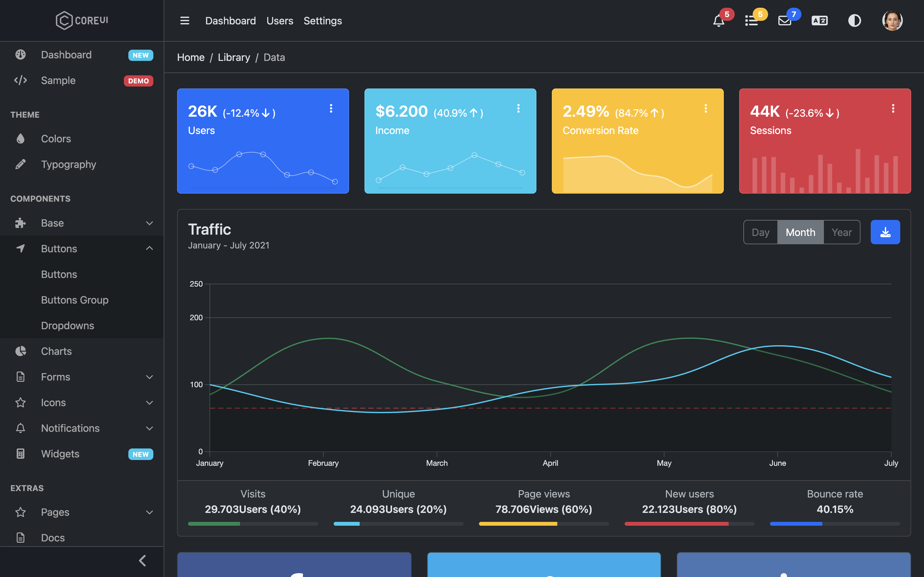The width and height of the screenshot is (924, 577).
Task: Click the blue download button in Traffic card
Action: [885, 232]
